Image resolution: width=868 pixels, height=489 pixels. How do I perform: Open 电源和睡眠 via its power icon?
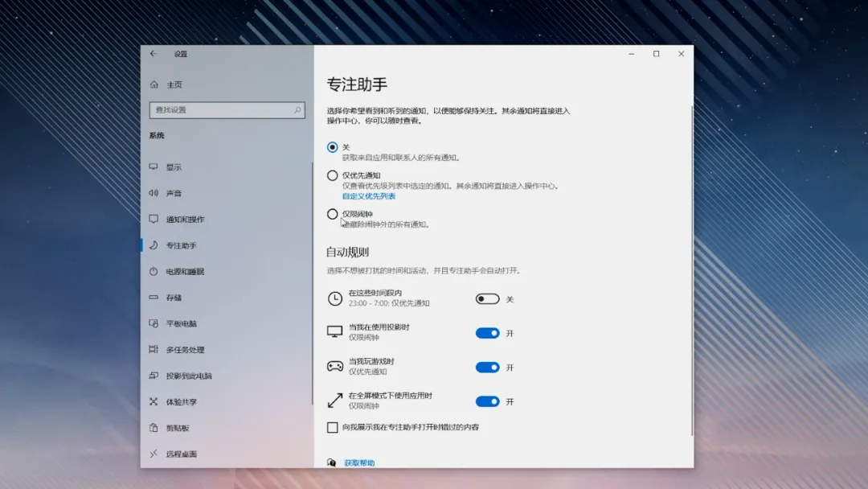tap(154, 271)
